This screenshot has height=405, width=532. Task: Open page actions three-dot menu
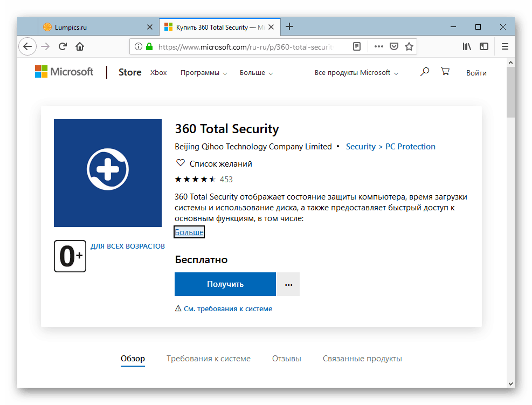[378, 46]
